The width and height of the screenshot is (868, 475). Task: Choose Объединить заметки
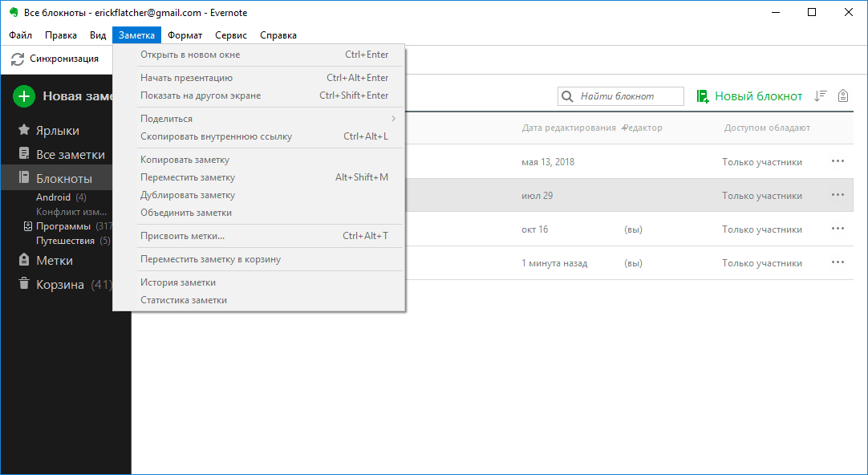(x=259, y=213)
